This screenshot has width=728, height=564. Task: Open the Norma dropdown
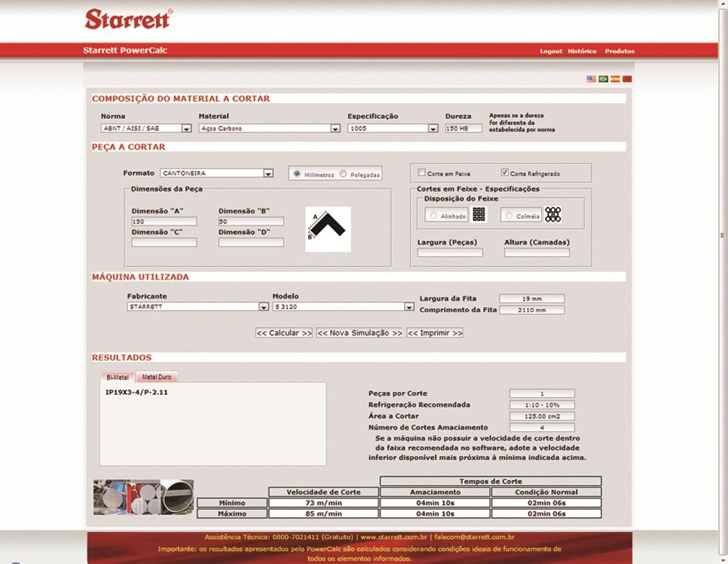click(x=147, y=128)
